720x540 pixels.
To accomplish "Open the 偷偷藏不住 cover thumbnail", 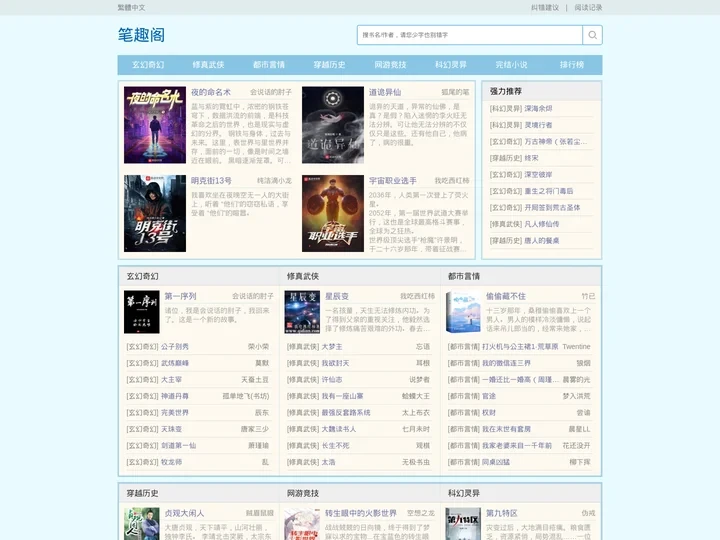I will (463, 312).
